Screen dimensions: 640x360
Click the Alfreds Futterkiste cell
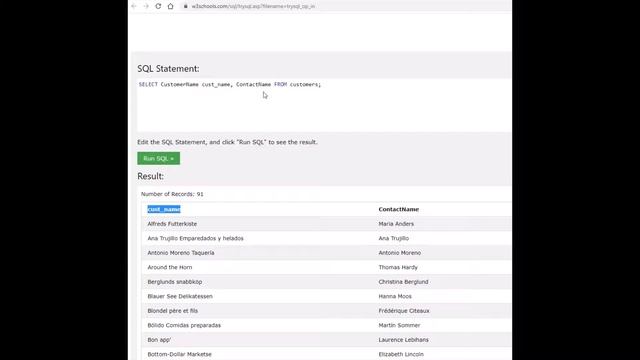tap(172, 224)
